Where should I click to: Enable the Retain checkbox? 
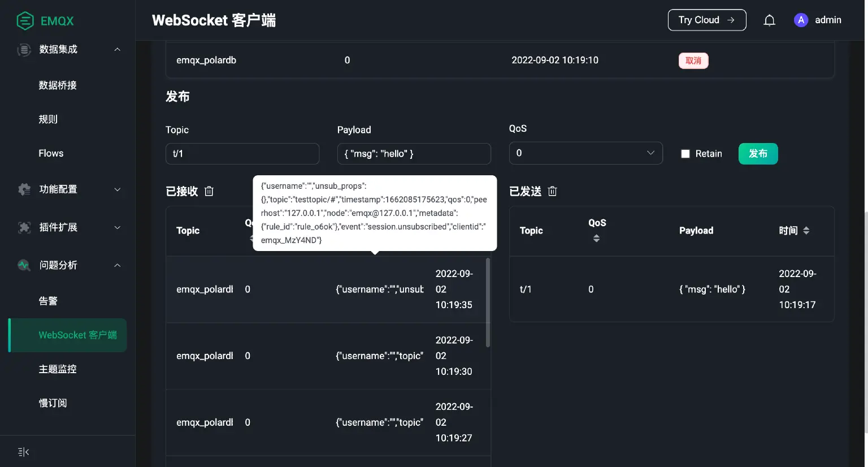pyautogui.click(x=685, y=153)
